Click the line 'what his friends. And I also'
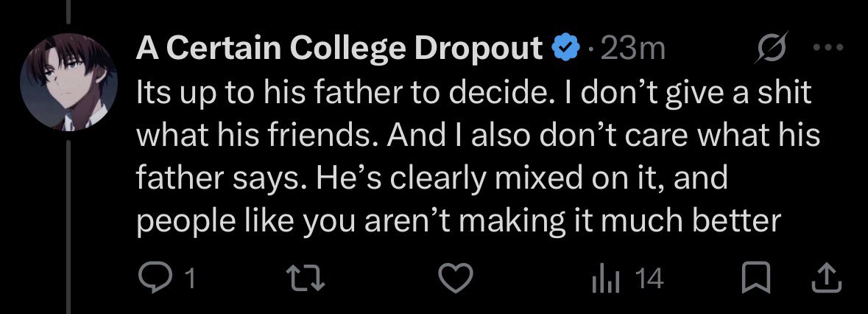The width and height of the screenshot is (868, 314). click(x=478, y=135)
